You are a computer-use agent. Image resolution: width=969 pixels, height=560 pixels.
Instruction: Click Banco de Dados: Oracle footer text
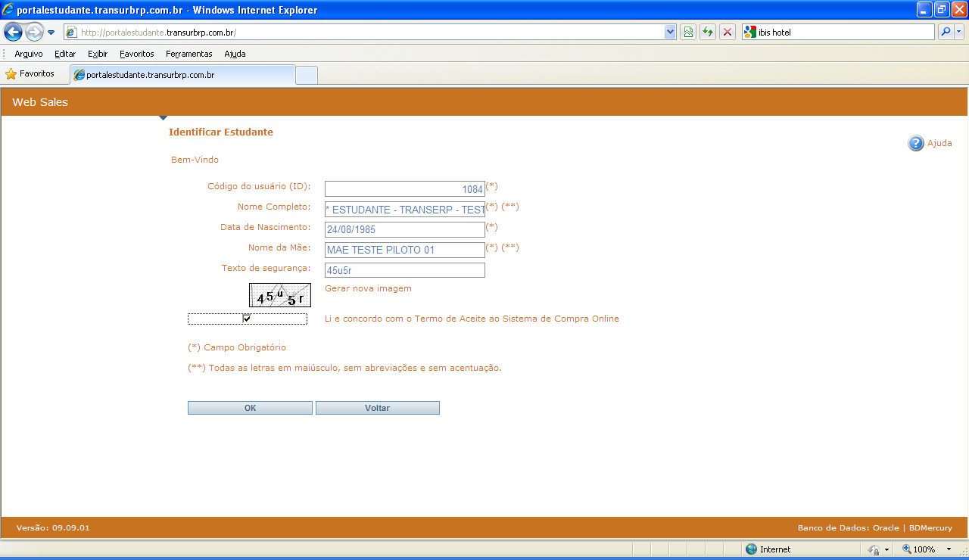(848, 528)
